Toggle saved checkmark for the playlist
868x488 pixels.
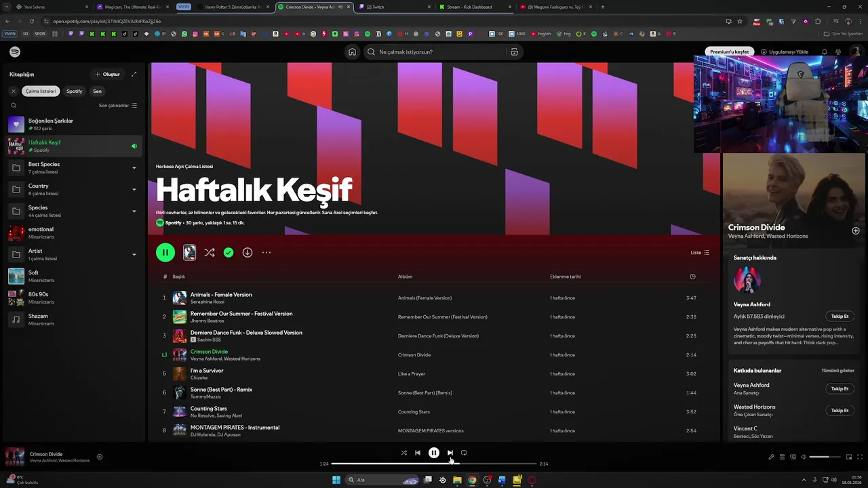pos(229,253)
